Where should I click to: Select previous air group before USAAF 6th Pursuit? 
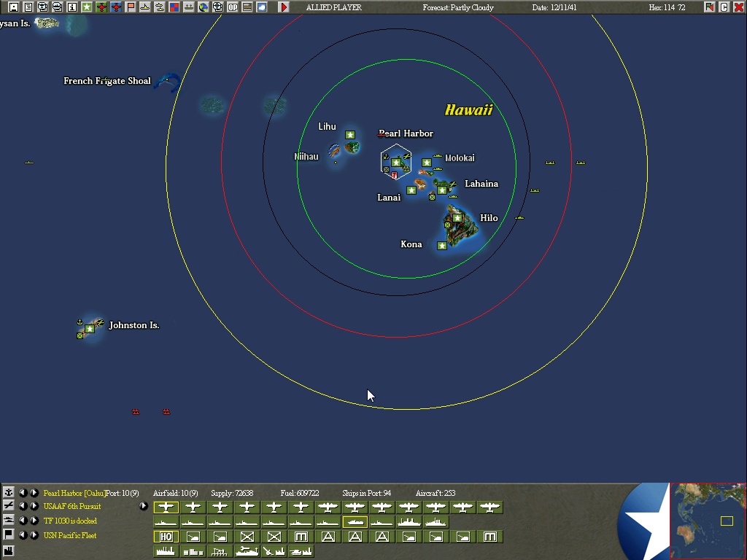[23, 506]
